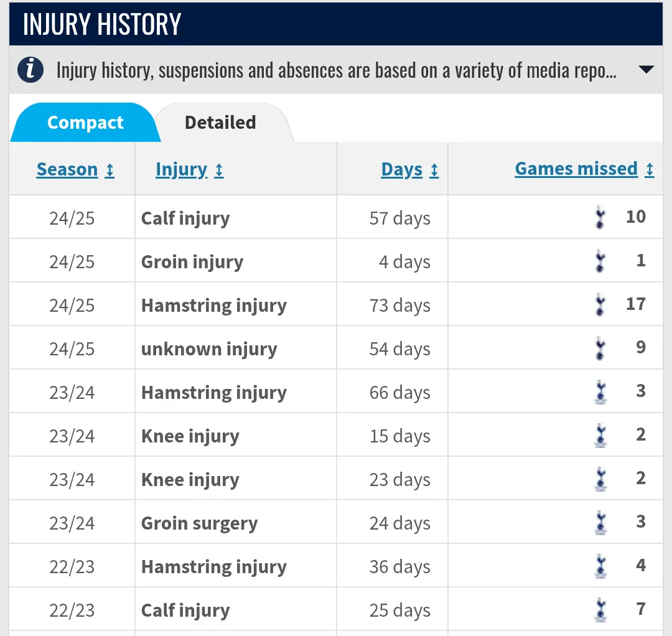The height and width of the screenshot is (636, 672).
Task: Switch to the Compact tab
Action: point(85,123)
